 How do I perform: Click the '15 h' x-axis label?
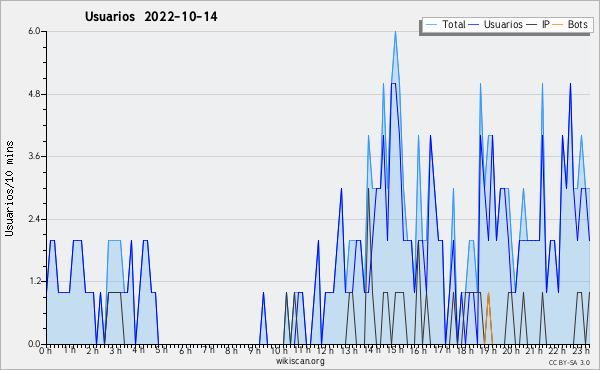tap(395, 350)
